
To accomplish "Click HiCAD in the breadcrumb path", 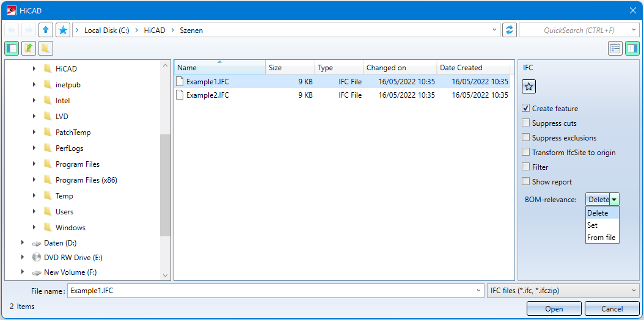I will click(155, 31).
